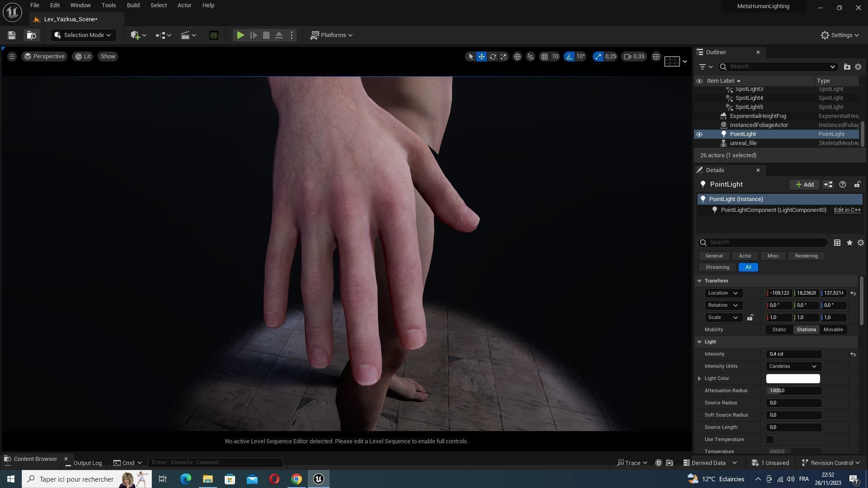Open the Selection Mode dropdown
The width and height of the screenshot is (868, 488).
click(83, 35)
